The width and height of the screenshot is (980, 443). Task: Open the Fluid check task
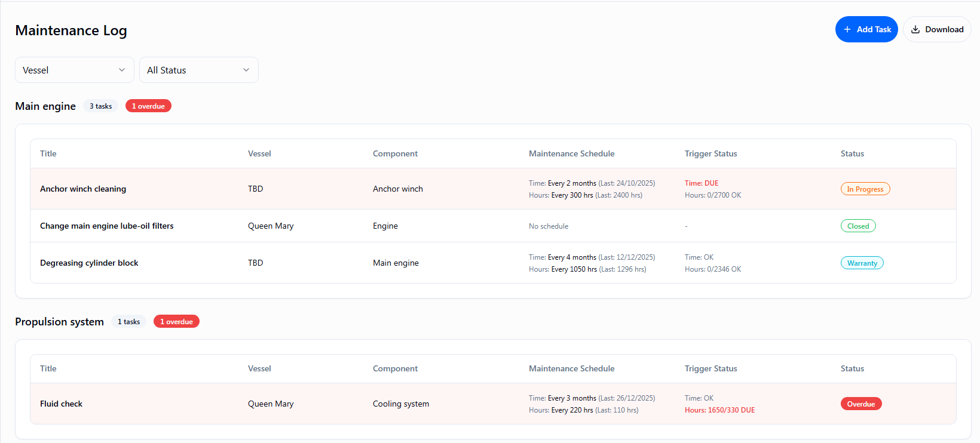61,404
